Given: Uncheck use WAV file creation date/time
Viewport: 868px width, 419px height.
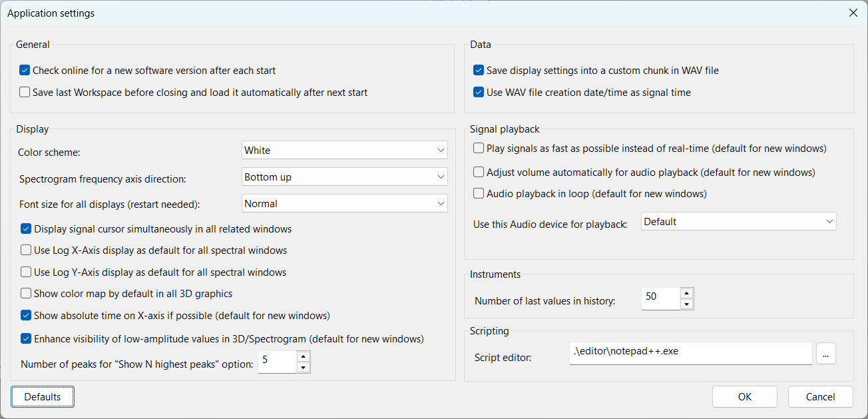Looking at the screenshot, I should point(479,93).
